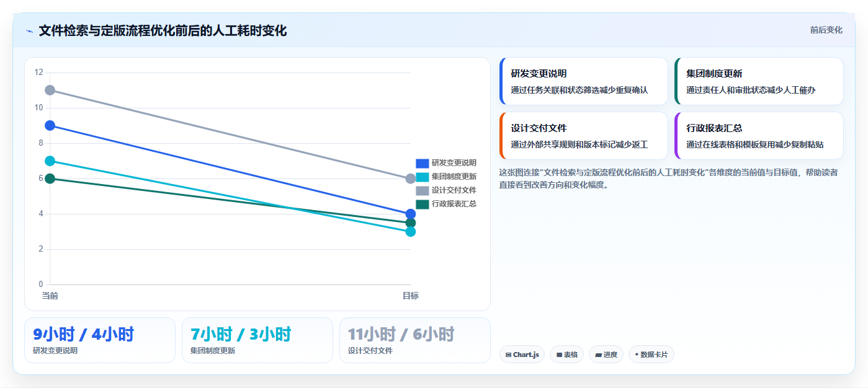Viewport: 868px width, 388px height.
Task: Toggle 研发变更说明 legend color box
Action: point(422,163)
